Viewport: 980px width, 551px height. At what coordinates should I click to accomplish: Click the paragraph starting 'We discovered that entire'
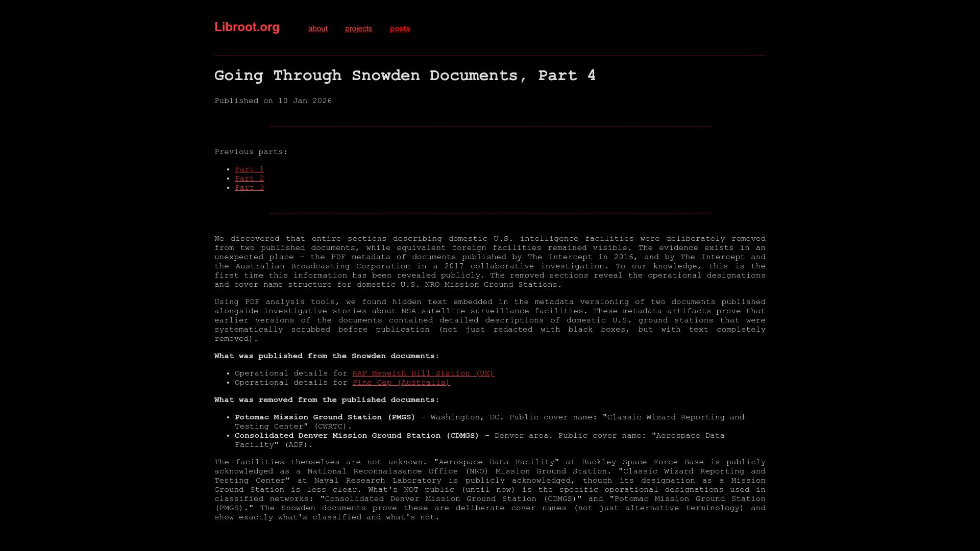point(490,262)
